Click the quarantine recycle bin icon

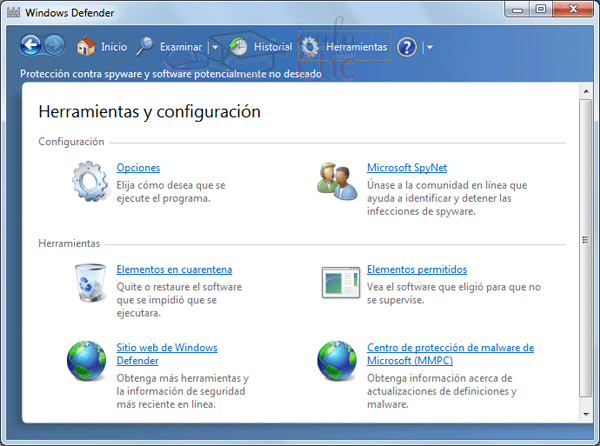click(88, 282)
